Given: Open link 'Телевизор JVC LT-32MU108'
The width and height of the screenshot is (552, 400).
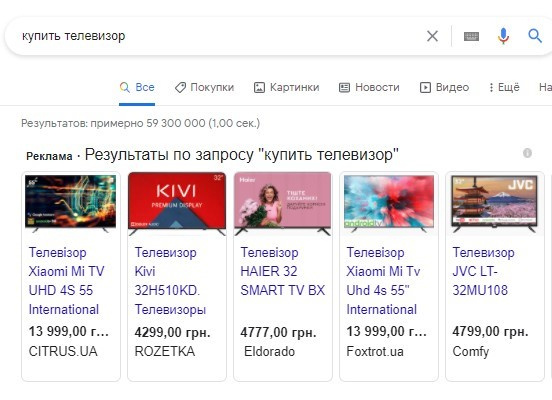Looking at the screenshot, I should click(483, 271).
